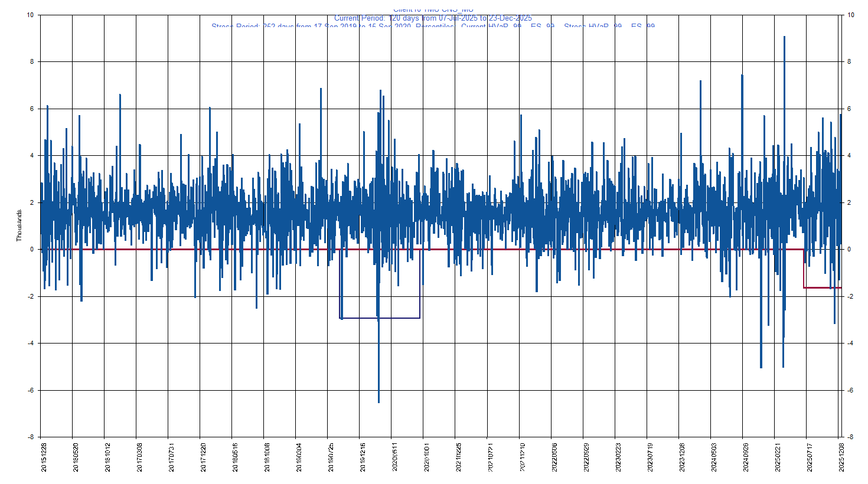Select the red current period step line at right
The image size is (868, 484).
[x=822, y=287]
